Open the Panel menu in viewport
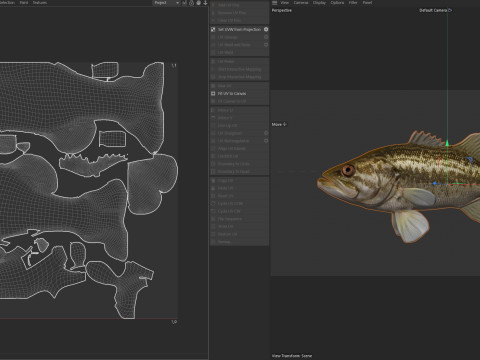 [367, 3]
